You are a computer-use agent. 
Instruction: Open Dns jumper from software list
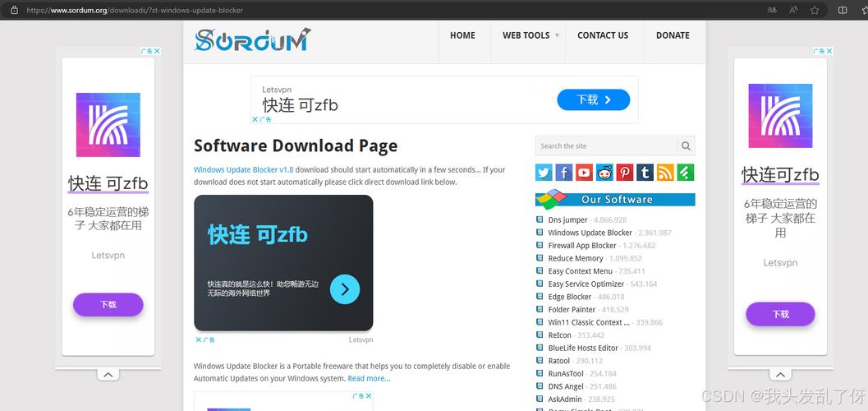567,220
